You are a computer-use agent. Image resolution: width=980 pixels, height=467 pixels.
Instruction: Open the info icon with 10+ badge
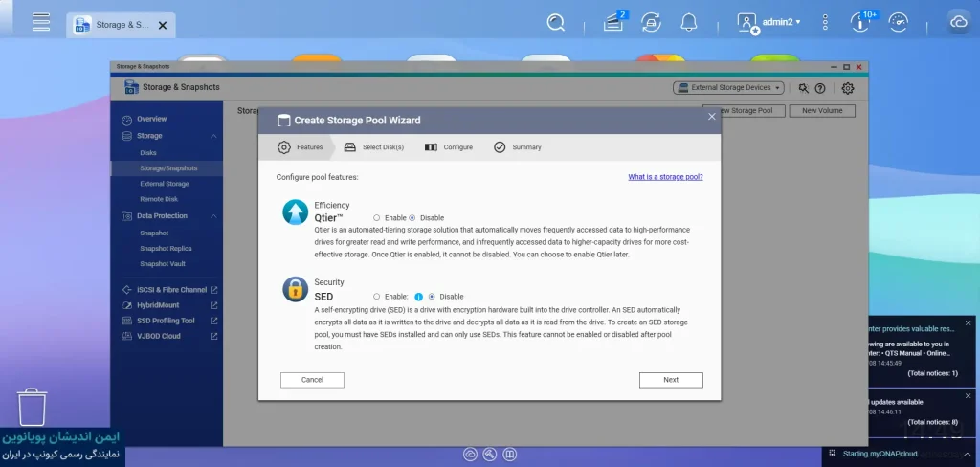(860, 23)
